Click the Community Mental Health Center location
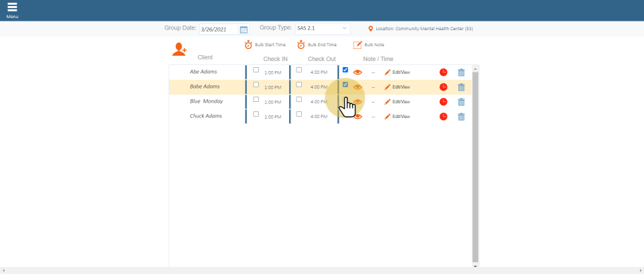644x275 pixels. click(x=424, y=29)
